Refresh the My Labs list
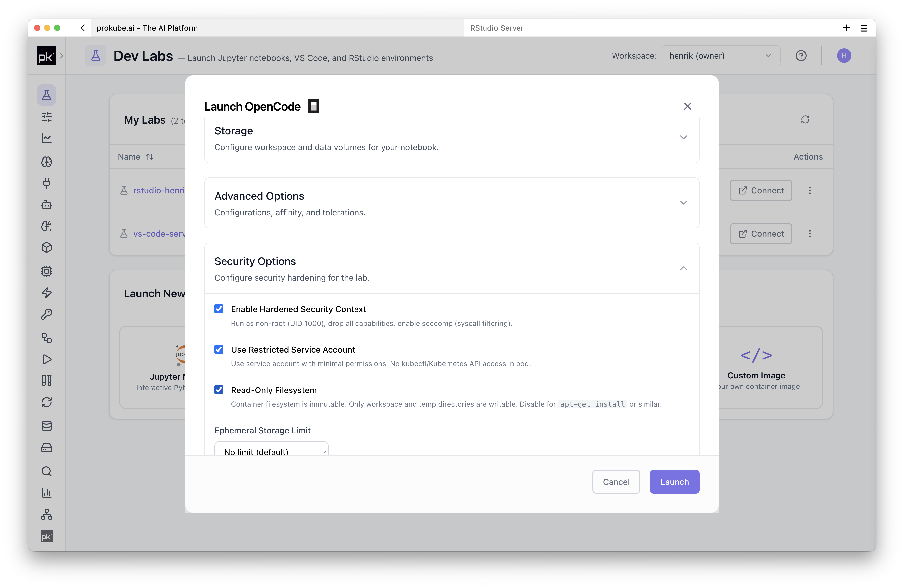 click(x=805, y=119)
